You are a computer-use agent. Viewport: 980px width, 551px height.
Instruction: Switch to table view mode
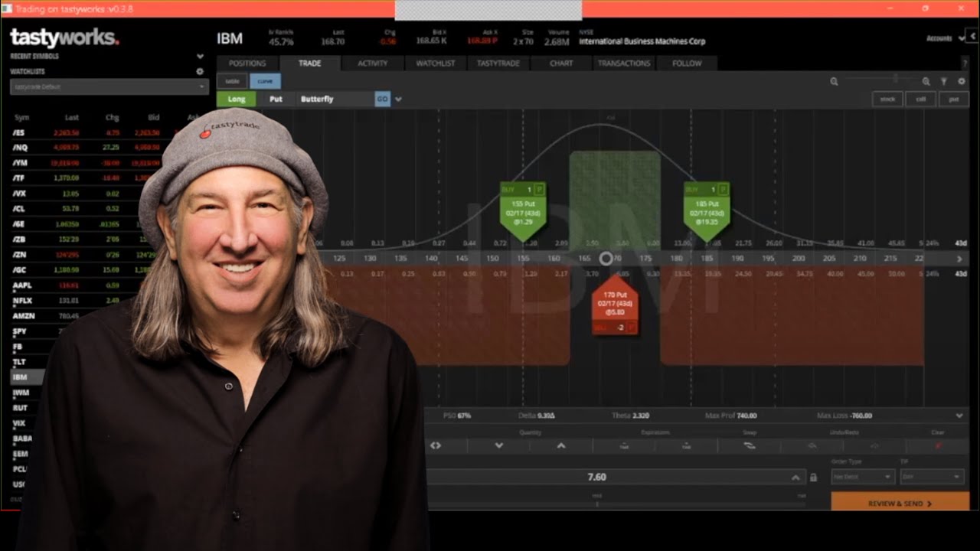coord(233,81)
